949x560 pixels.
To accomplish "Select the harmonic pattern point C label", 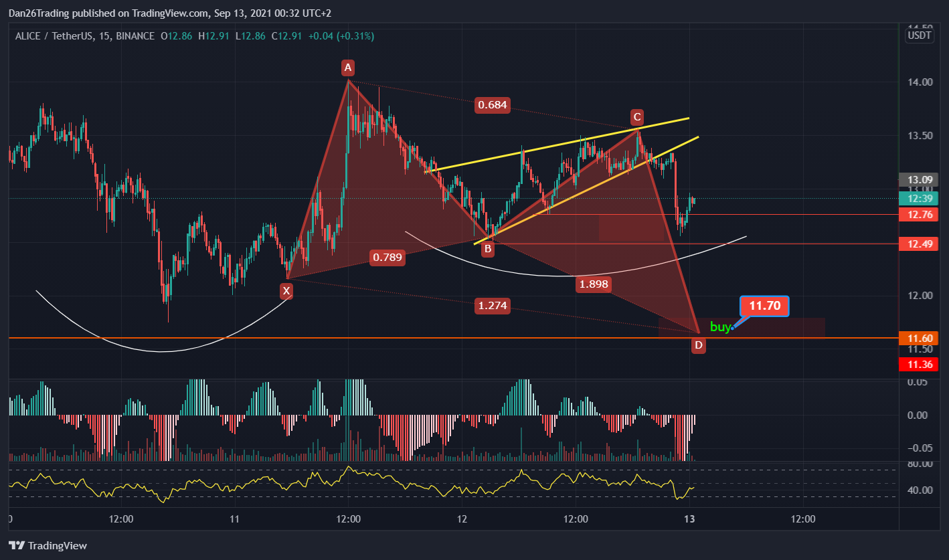I will click(637, 118).
